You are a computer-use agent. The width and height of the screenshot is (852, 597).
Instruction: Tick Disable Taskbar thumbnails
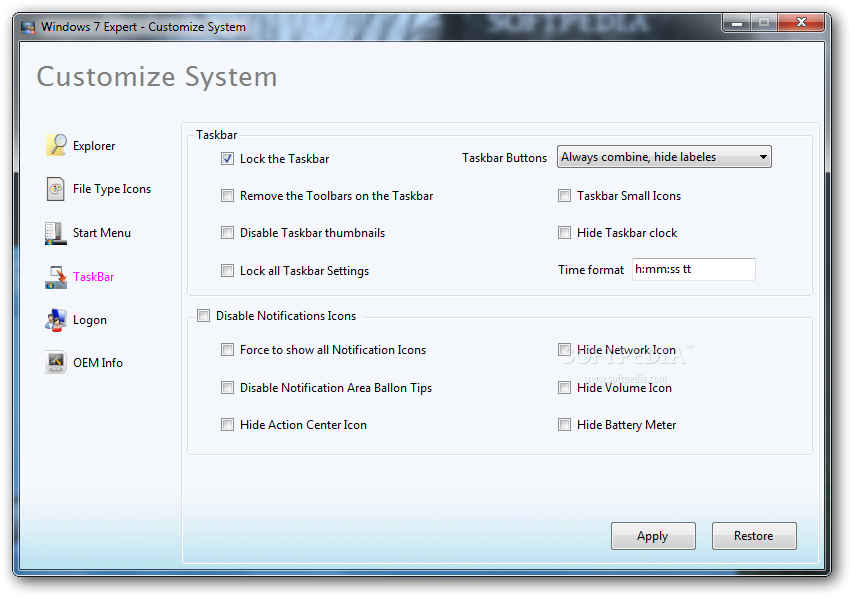[227, 232]
